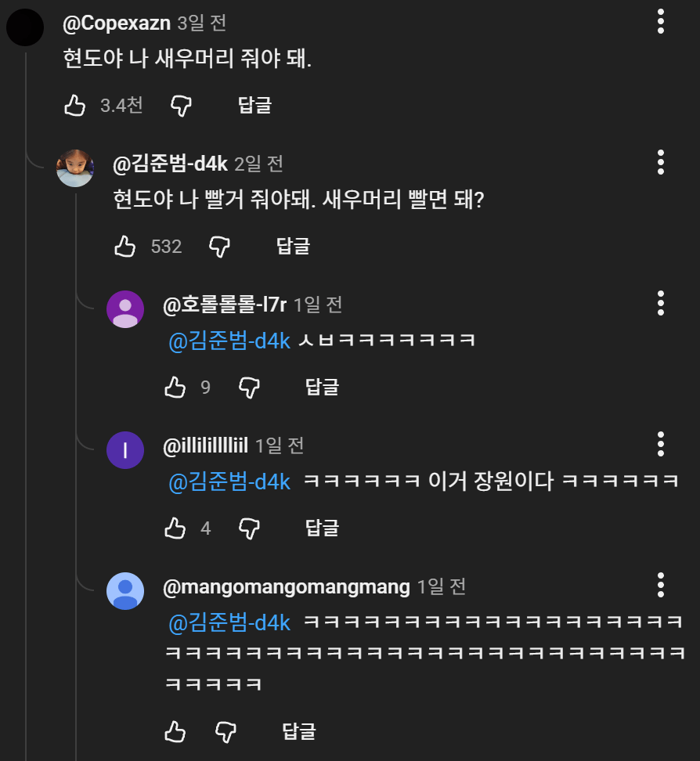Dislike @김준범-d4k's reply

pyautogui.click(x=220, y=247)
